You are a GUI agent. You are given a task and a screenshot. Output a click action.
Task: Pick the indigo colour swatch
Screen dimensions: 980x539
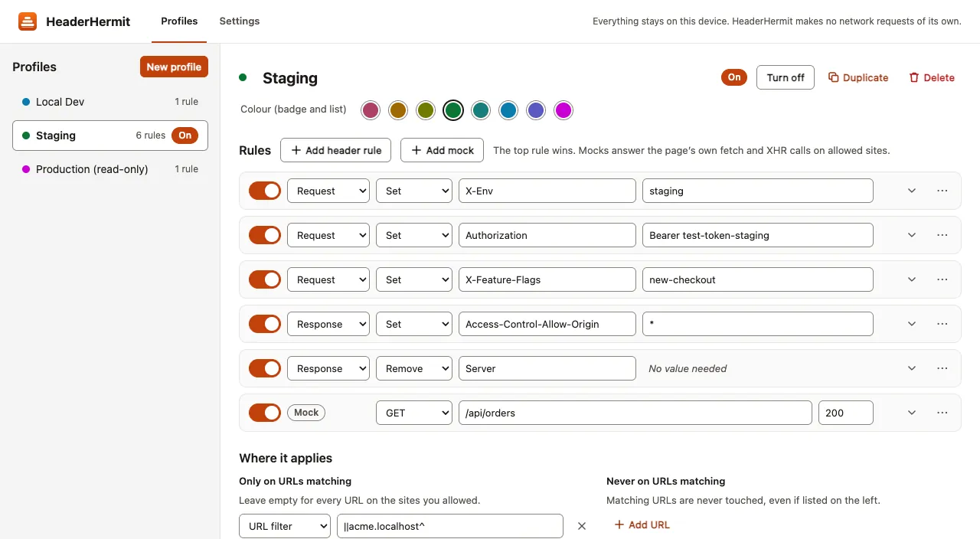[x=536, y=110]
